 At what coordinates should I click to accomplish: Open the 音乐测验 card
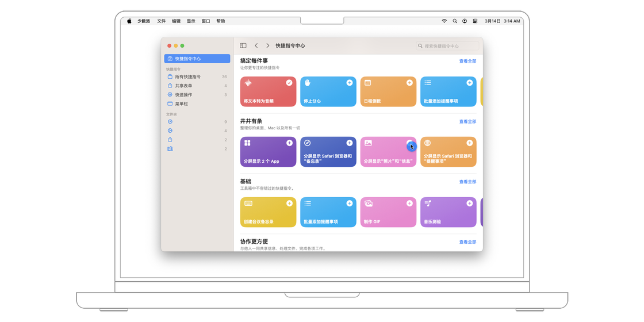(448, 212)
